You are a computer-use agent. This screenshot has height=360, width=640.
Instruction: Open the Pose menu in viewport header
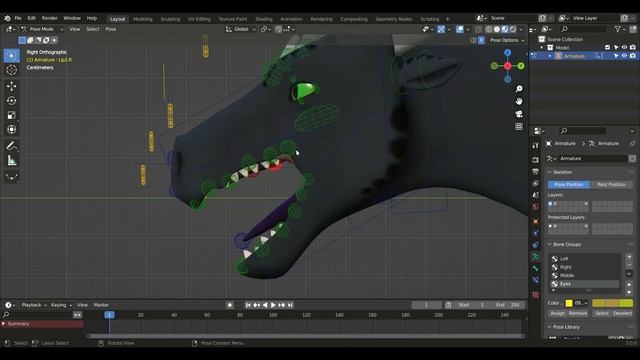point(111,29)
